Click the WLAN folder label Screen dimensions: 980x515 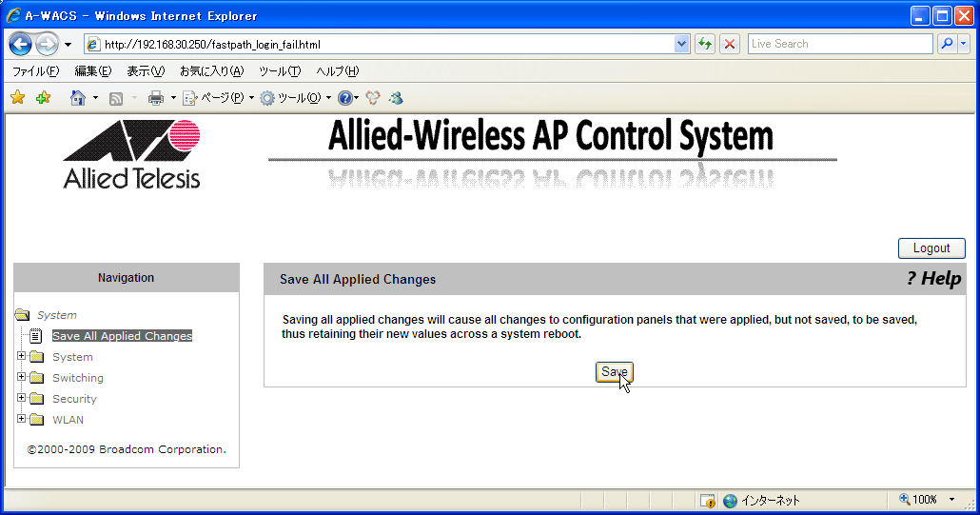tap(68, 420)
